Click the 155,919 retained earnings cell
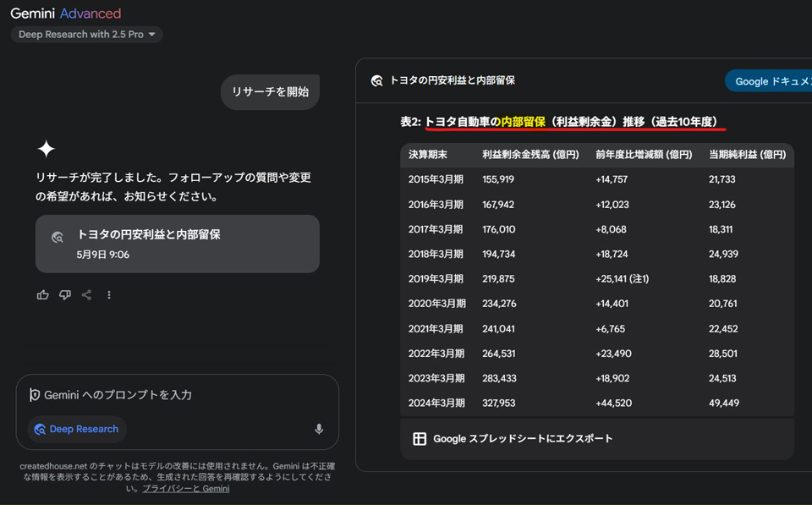The image size is (812, 505). [498, 179]
